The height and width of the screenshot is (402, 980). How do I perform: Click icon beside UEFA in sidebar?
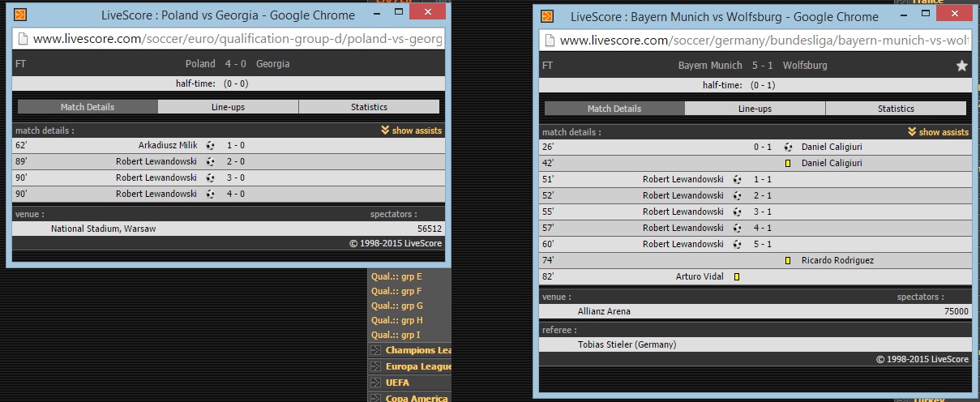pos(375,383)
